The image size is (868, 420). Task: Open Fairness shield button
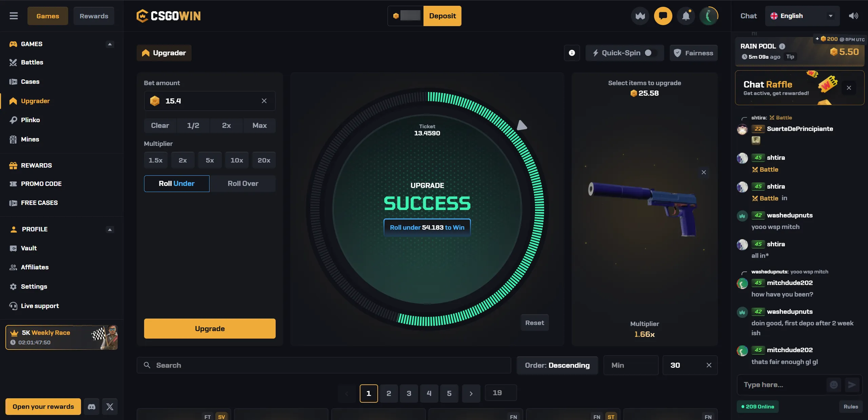[693, 53]
